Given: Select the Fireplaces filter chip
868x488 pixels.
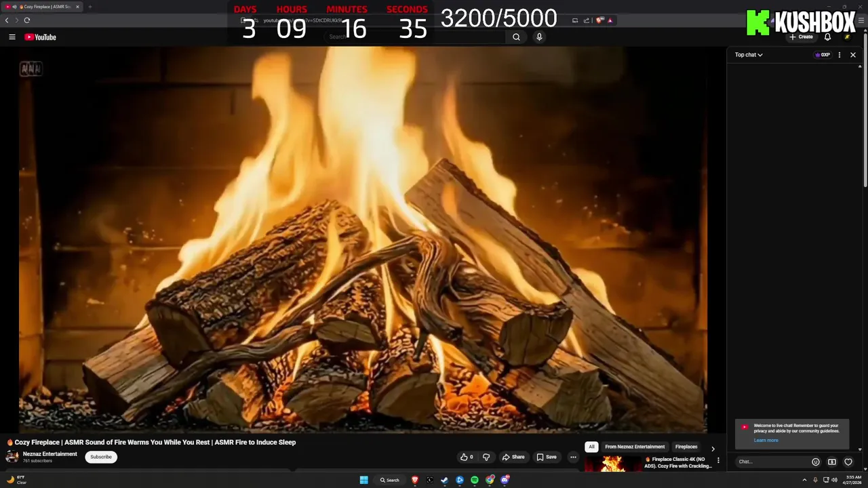Looking at the screenshot, I should (x=686, y=447).
